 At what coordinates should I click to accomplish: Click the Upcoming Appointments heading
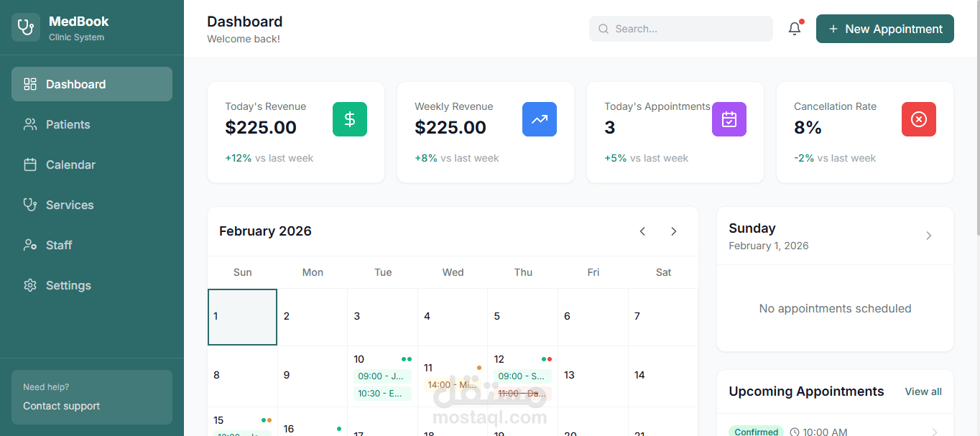coord(806,391)
